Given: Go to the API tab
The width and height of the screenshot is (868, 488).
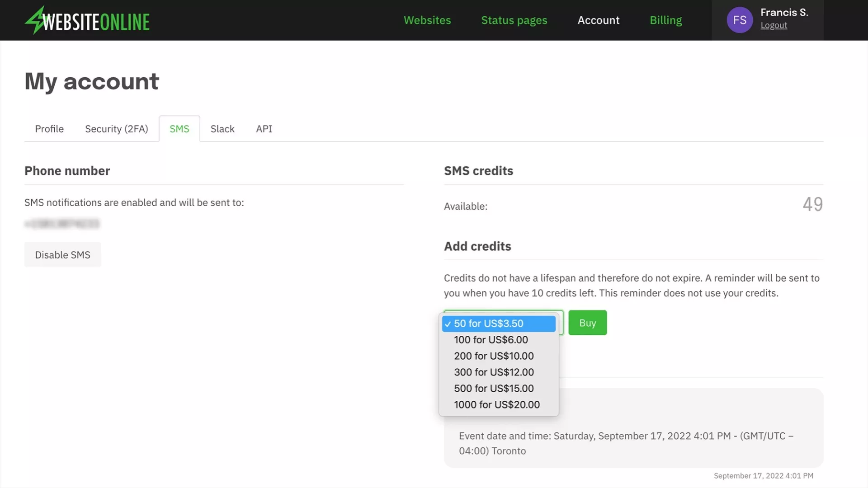Looking at the screenshot, I should pyautogui.click(x=264, y=129).
